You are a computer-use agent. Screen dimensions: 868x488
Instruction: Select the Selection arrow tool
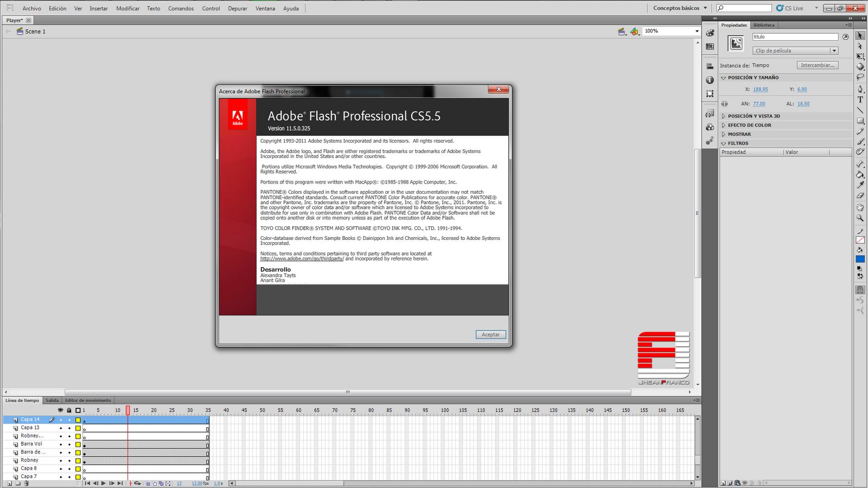860,36
